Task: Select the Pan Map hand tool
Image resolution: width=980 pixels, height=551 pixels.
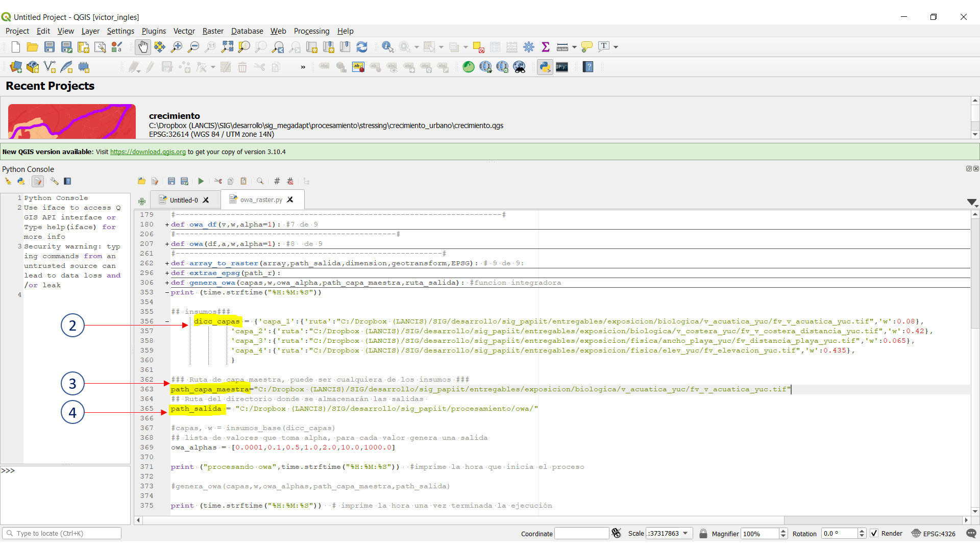Action: tap(143, 47)
